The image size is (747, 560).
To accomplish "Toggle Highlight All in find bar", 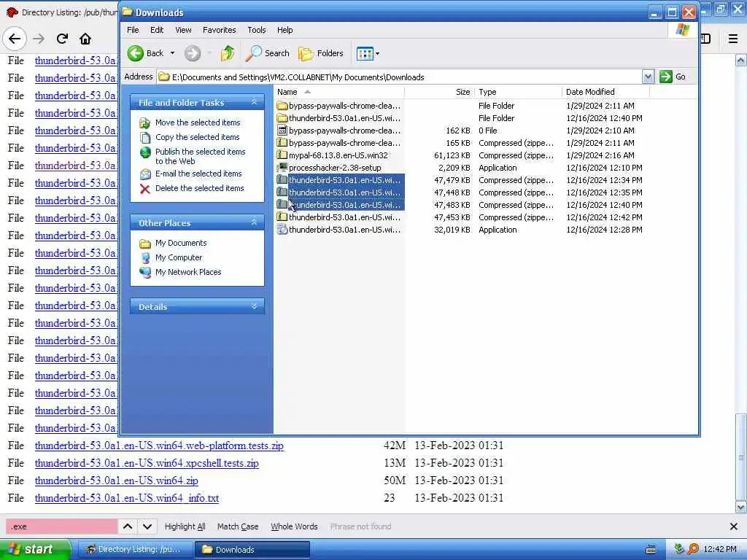I will pos(185,526).
